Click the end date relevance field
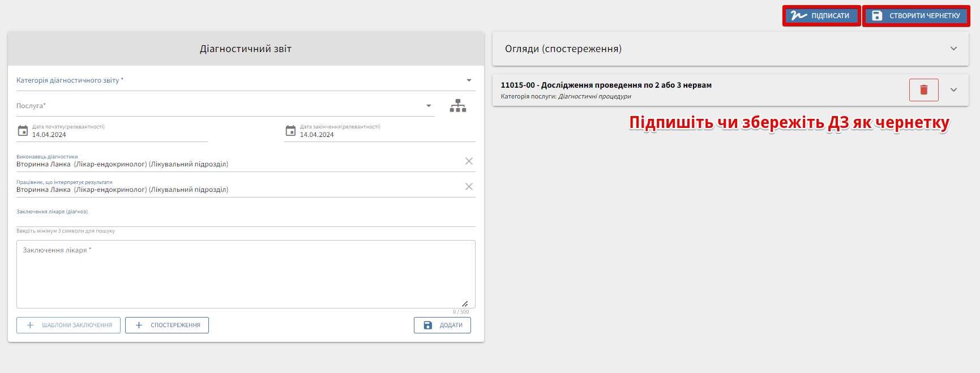This screenshot has height=373, width=980. pos(385,135)
